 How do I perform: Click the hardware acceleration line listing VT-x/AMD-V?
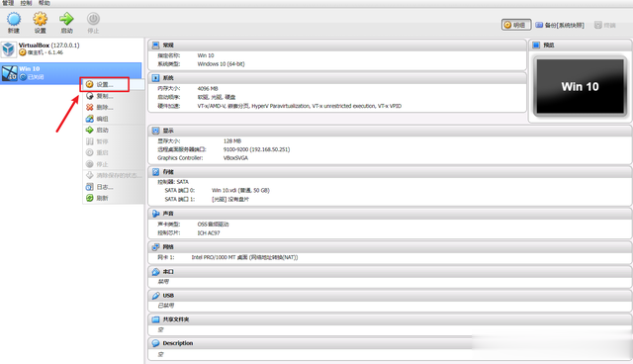(299, 106)
